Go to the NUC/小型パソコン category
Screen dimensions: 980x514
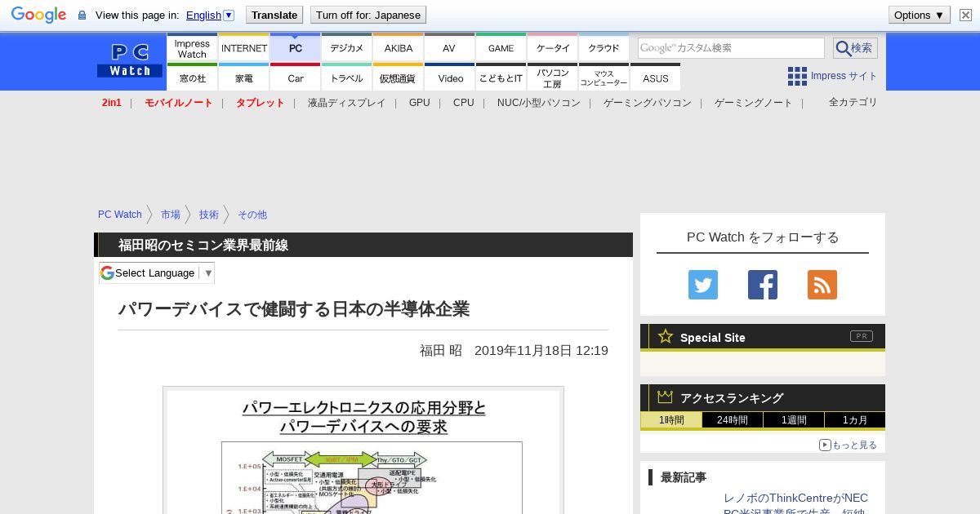pyautogui.click(x=539, y=103)
